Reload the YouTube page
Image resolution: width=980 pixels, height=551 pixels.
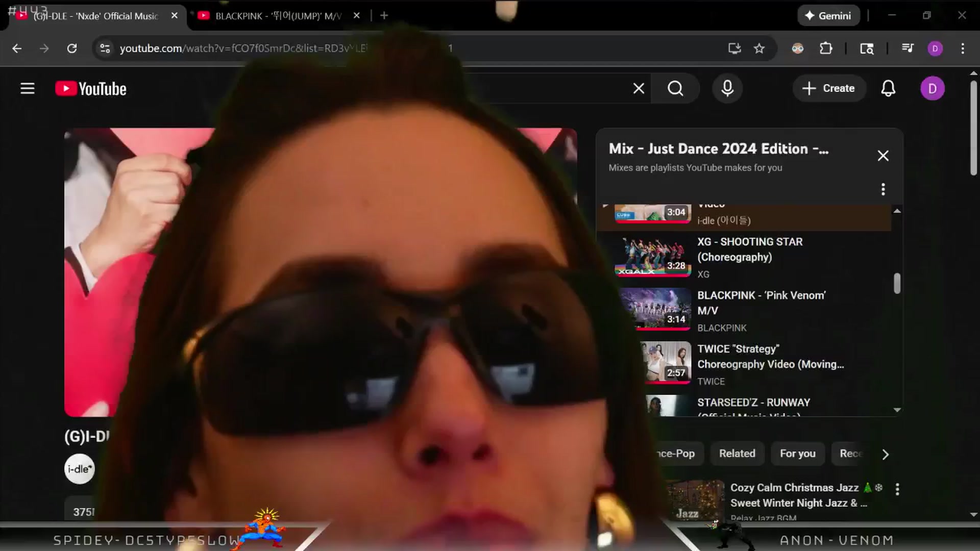coord(72,48)
